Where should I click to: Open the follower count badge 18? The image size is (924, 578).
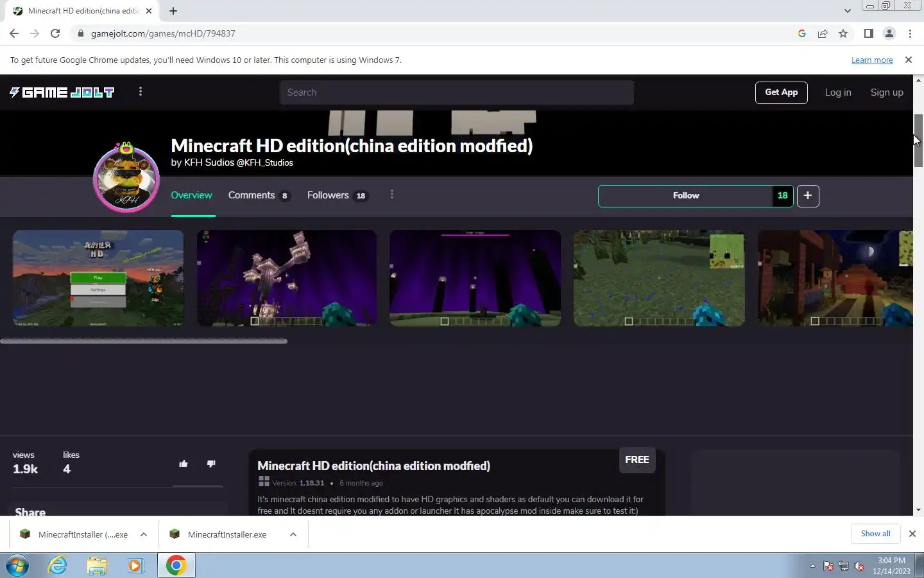coord(782,196)
